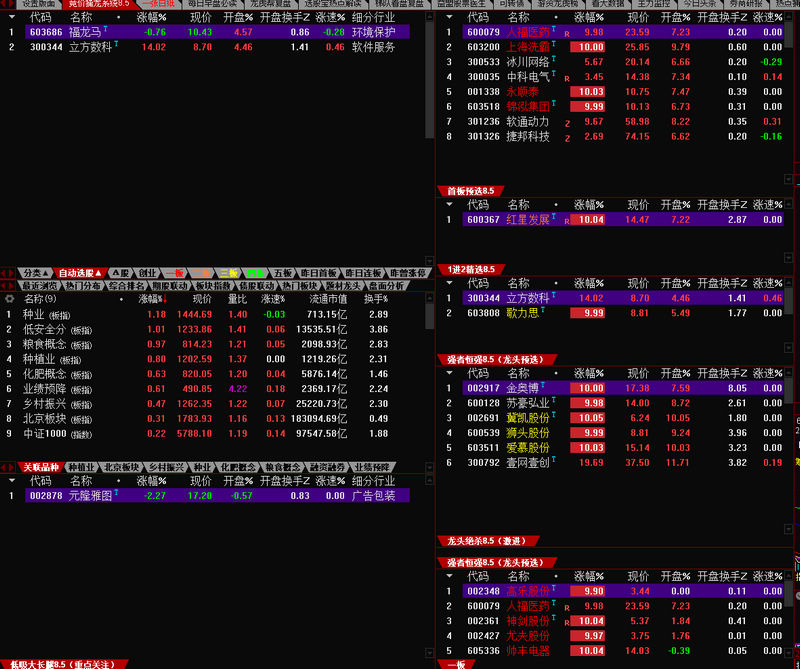
Task: Select the 603686 福龙马 row
Action: tap(217, 32)
